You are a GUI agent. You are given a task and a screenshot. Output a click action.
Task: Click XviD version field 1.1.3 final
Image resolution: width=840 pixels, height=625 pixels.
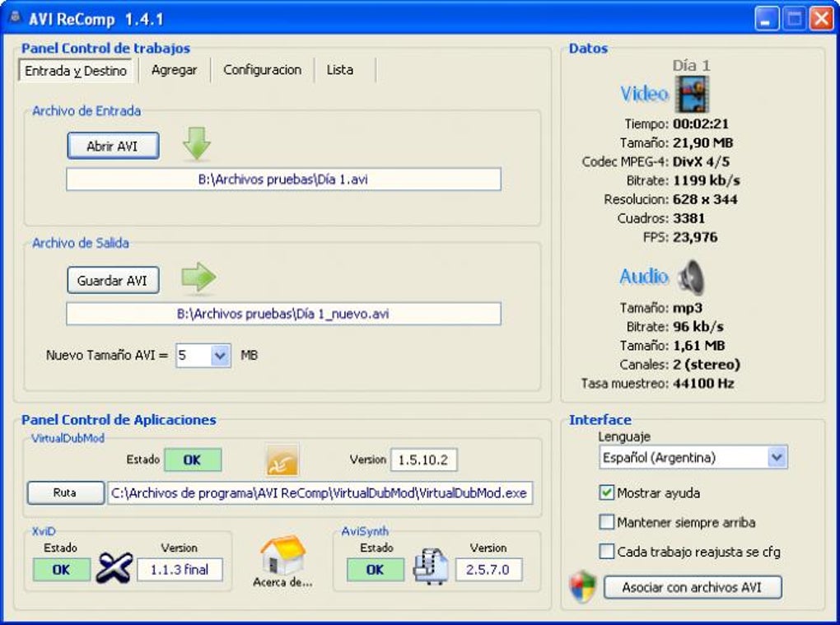180,570
